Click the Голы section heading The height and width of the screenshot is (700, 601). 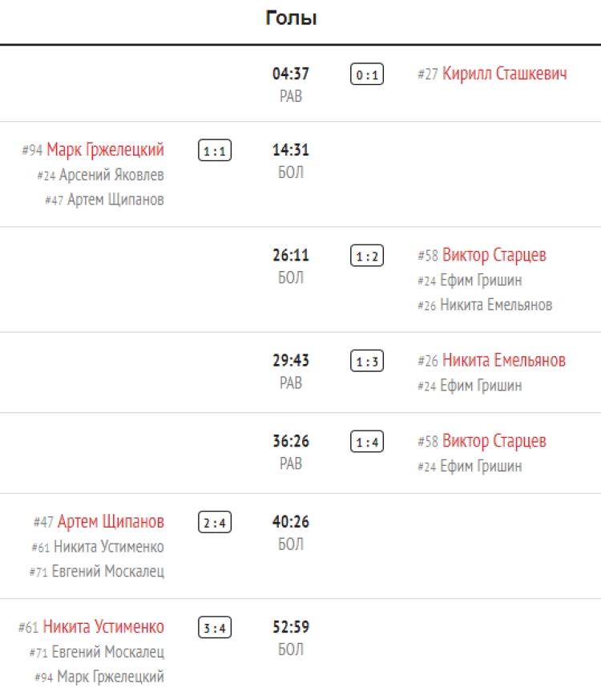[x=292, y=18]
